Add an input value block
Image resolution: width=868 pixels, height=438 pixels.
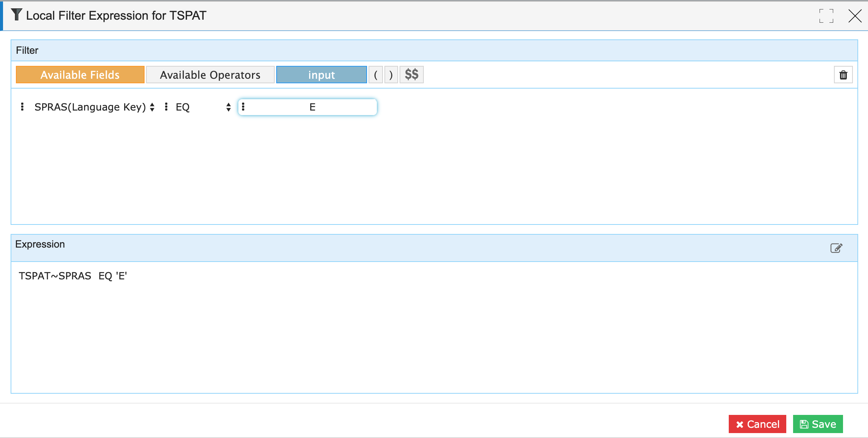click(321, 75)
